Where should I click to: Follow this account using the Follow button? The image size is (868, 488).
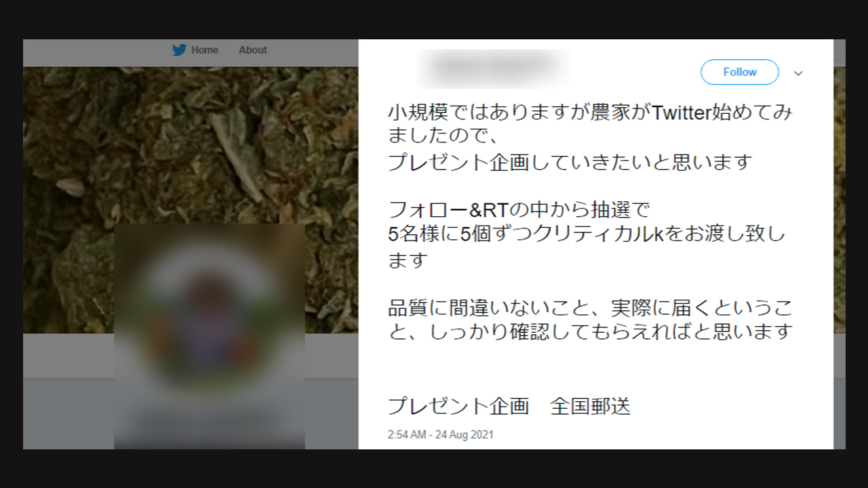[x=739, y=72]
